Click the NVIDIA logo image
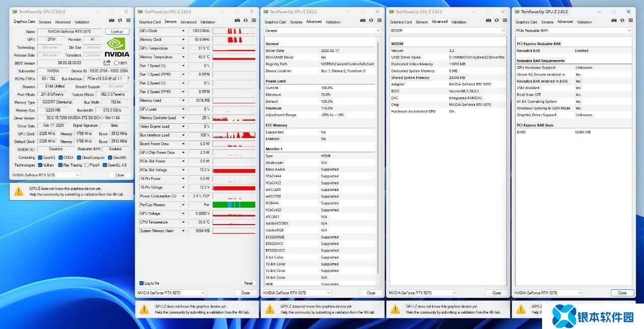This screenshot has height=329, width=644. (117, 47)
